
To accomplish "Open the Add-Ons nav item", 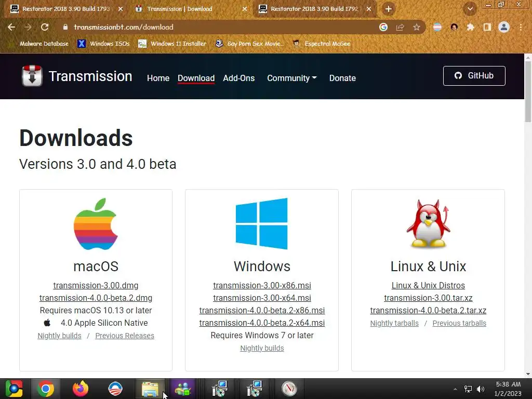I will [x=239, y=78].
